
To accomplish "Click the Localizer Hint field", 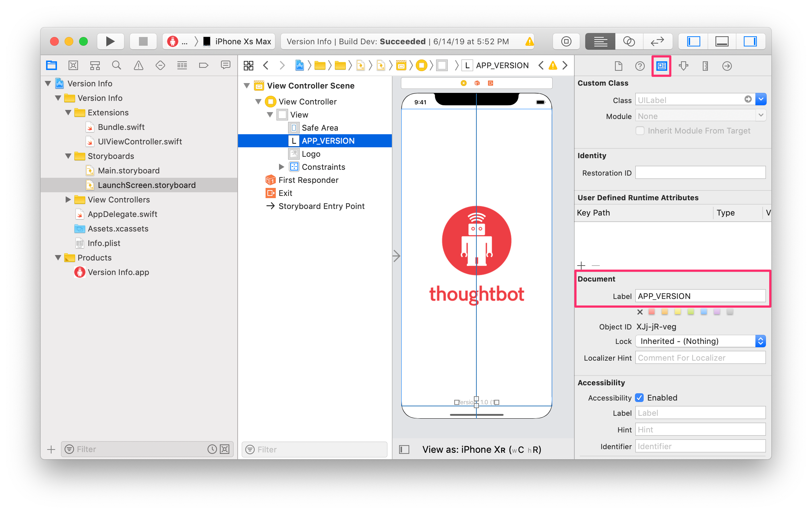I will tap(701, 358).
